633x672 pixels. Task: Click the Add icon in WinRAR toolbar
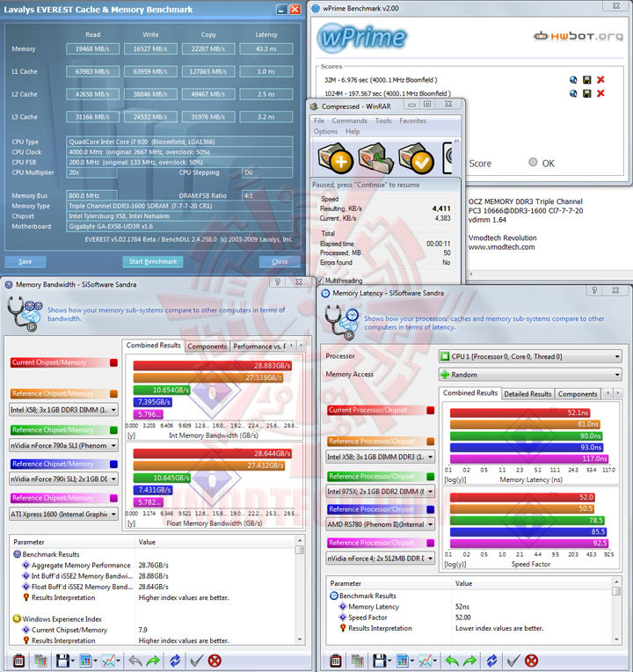tap(335, 158)
